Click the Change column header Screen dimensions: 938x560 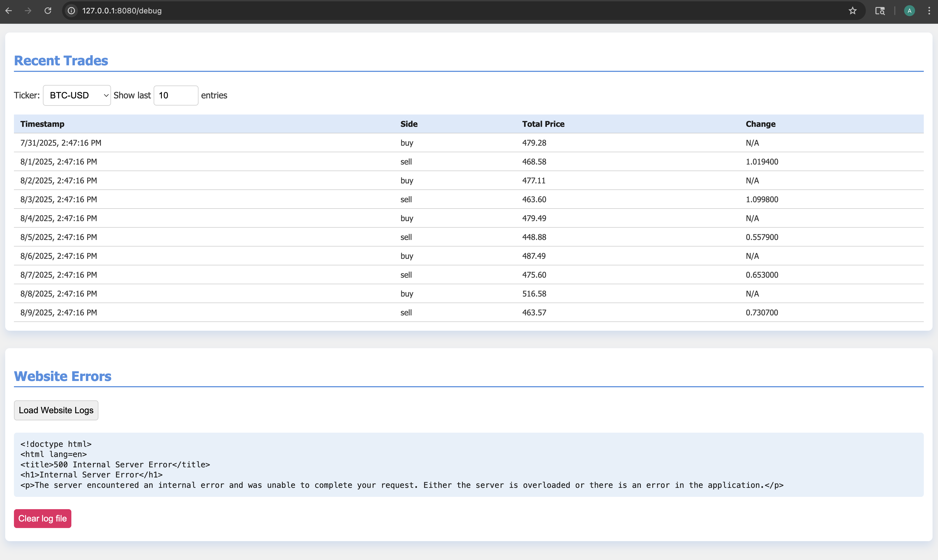click(761, 124)
